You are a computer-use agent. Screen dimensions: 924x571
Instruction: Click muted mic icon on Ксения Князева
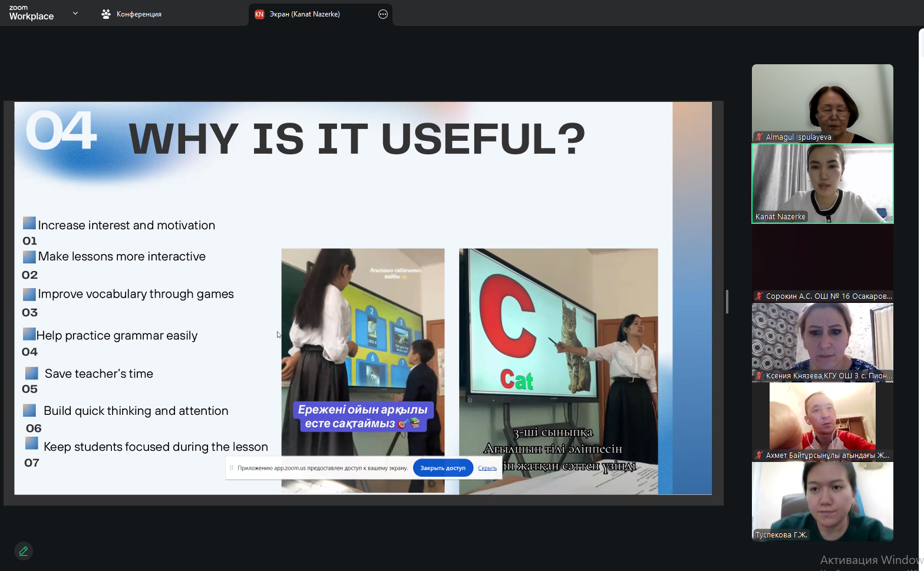click(760, 375)
